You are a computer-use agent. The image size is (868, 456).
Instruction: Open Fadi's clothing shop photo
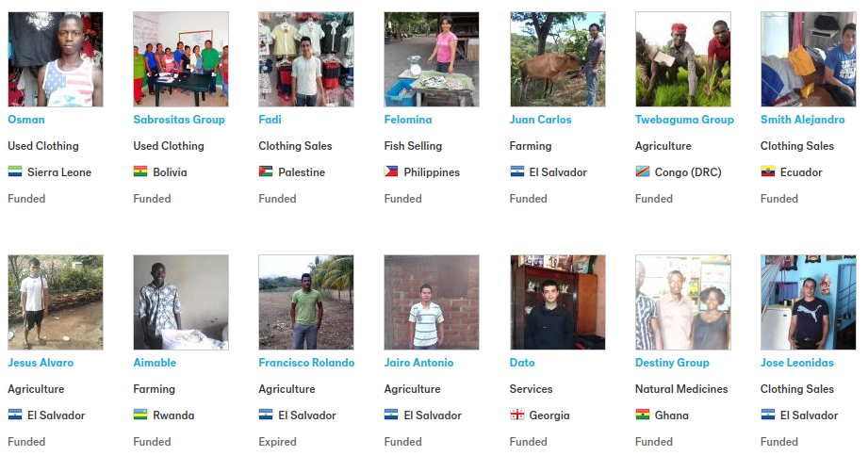click(306, 59)
